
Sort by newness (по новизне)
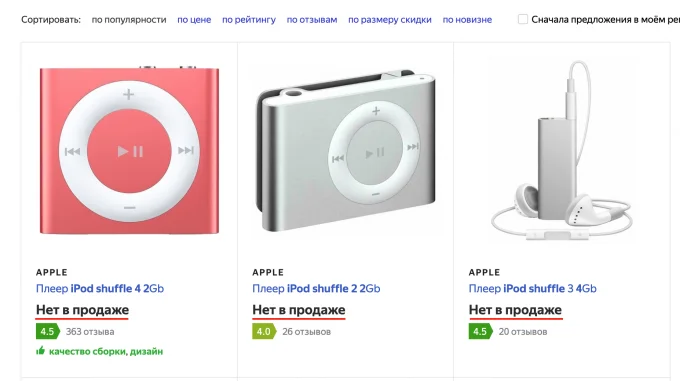(467, 20)
